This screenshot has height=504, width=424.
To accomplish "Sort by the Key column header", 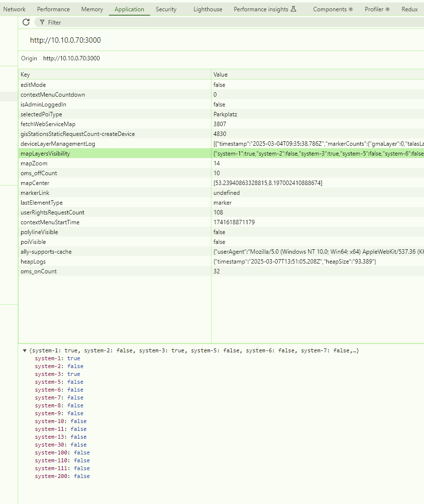I will tap(114, 75).
